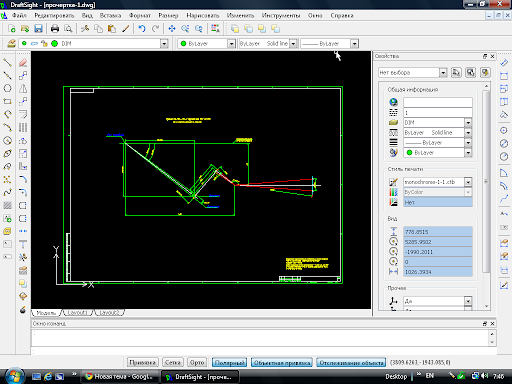
Task: Click the green ByLayer swatch in Properties
Action: pyautogui.click(x=409, y=153)
